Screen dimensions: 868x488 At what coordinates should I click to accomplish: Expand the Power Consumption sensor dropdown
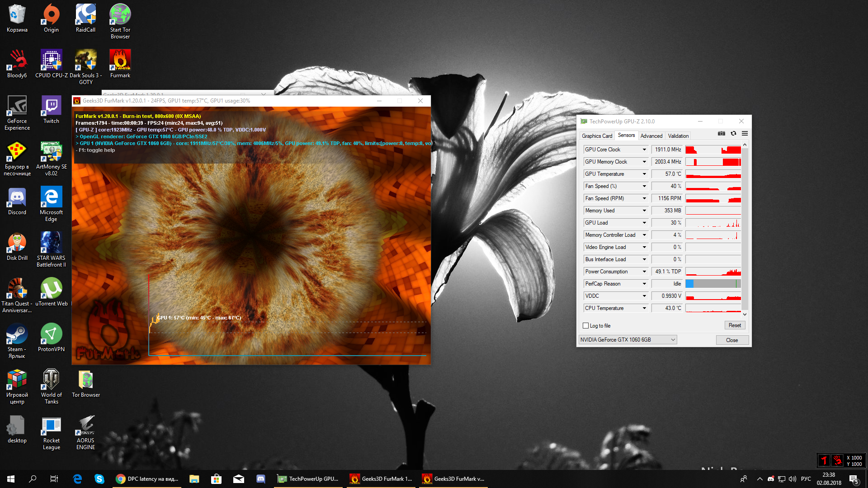click(x=644, y=272)
